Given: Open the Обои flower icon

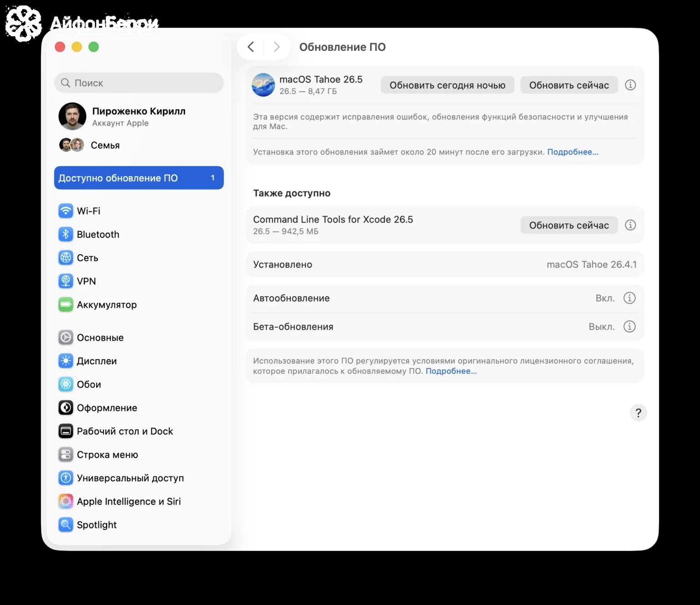Looking at the screenshot, I should 66,384.
